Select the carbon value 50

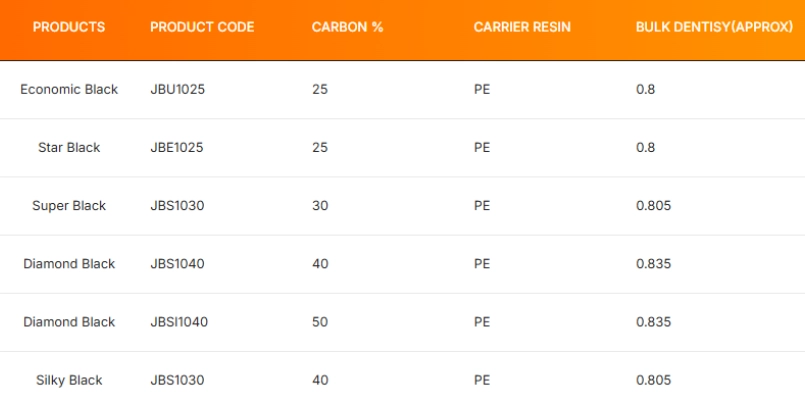pos(320,322)
